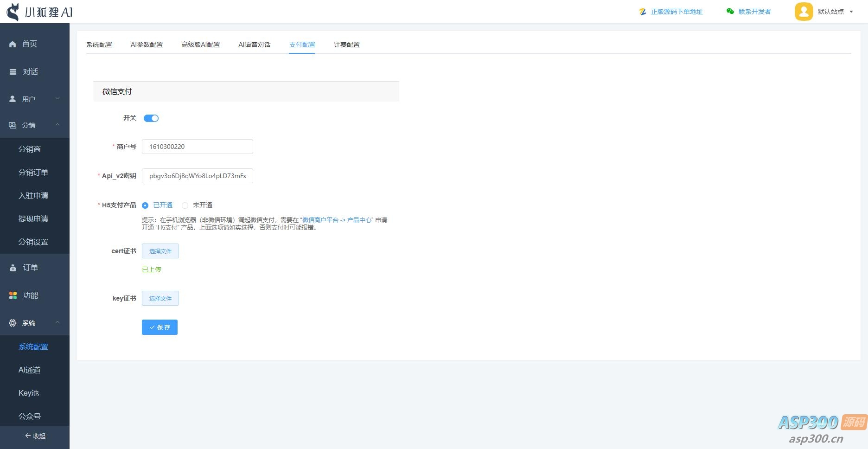Select the 订单 orders icon
Screen dimensions: 868x449
pyautogui.click(x=12, y=267)
